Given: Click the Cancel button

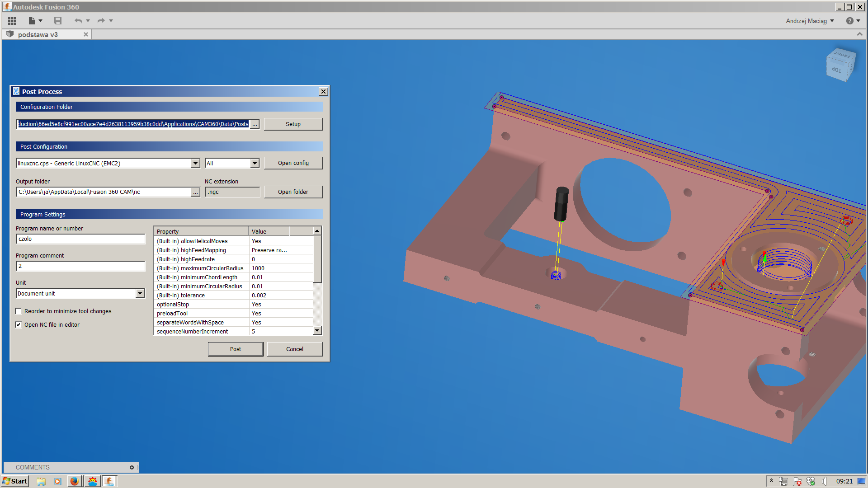Looking at the screenshot, I should coord(295,349).
